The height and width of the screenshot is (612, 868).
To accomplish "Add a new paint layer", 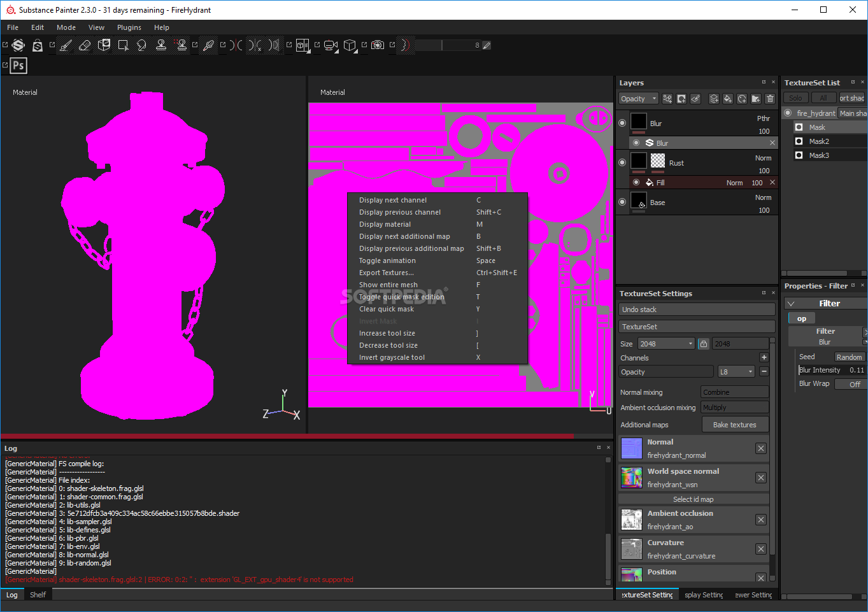I will tap(714, 99).
